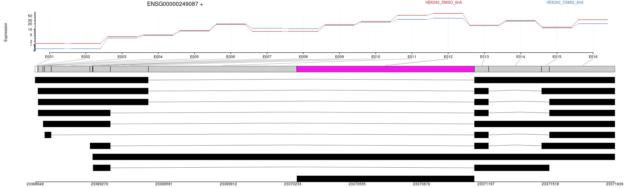644x188 pixels.
Task: Click exon label E009
Action: [339, 57]
